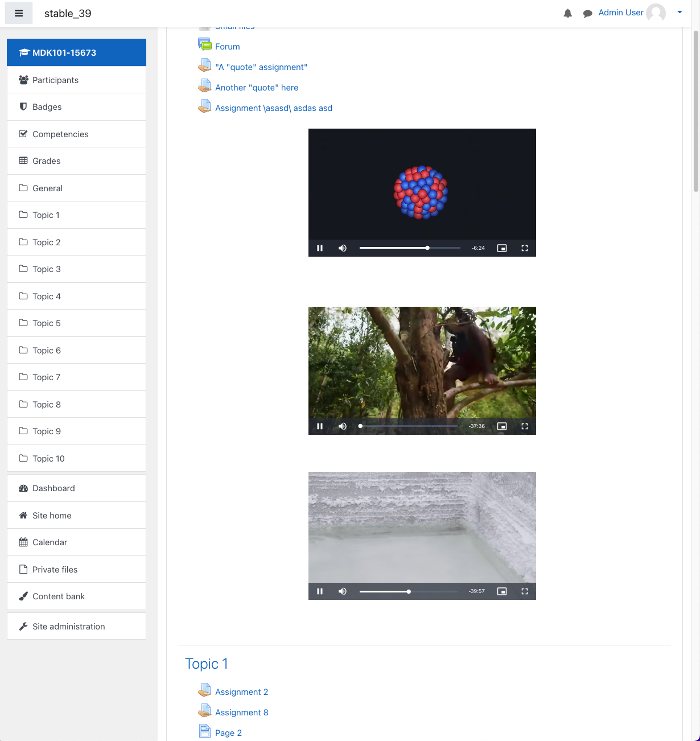This screenshot has height=741, width=700.
Task: Pause the white salt-pool video
Action: pyautogui.click(x=320, y=591)
